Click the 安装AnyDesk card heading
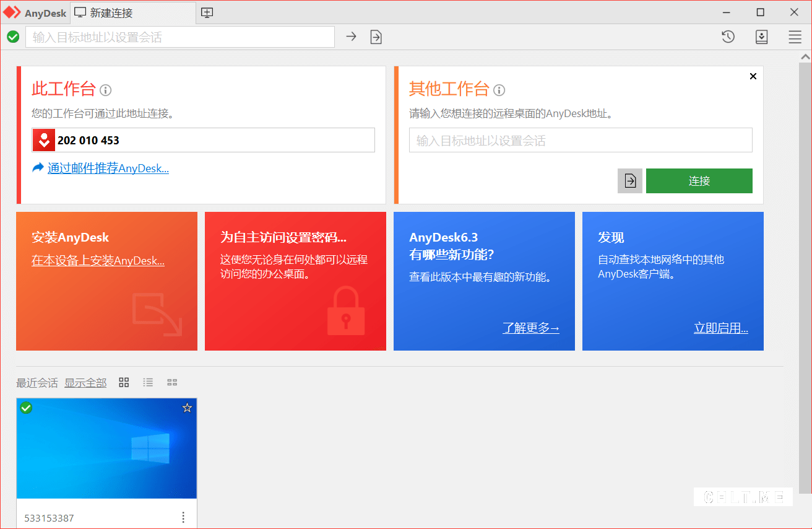This screenshot has height=529, width=812. 71,237
